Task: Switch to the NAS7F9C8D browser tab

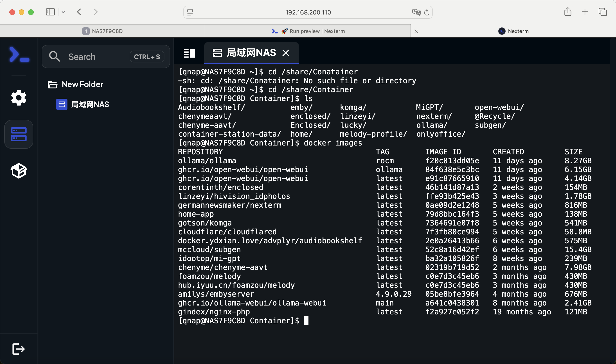Action: [x=102, y=31]
